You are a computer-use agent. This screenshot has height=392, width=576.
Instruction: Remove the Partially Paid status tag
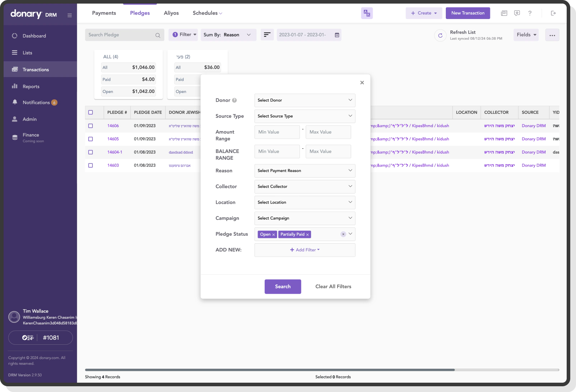[x=307, y=234]
